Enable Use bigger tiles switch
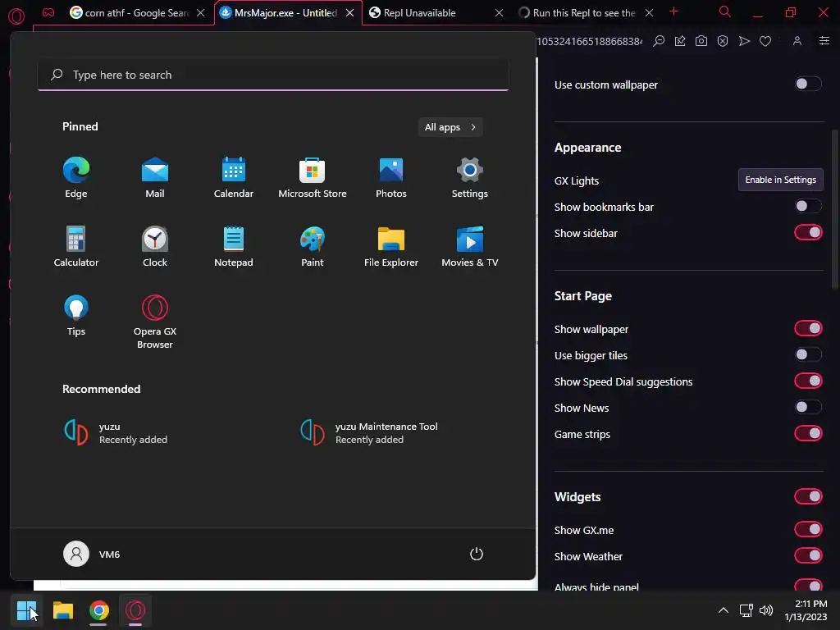 [x=808, y=354]
